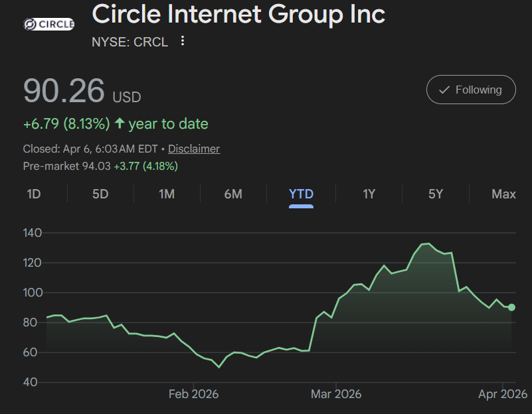Switch to the 6M range tab
The height and width of the screenshot is (414, 532).
(234, 194)
